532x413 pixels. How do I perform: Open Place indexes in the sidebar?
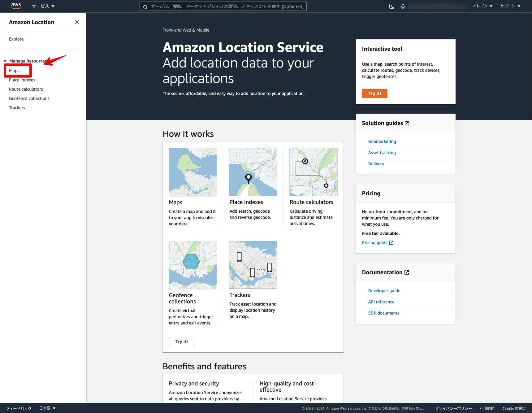pyautogui.click(x=22, y=80)
